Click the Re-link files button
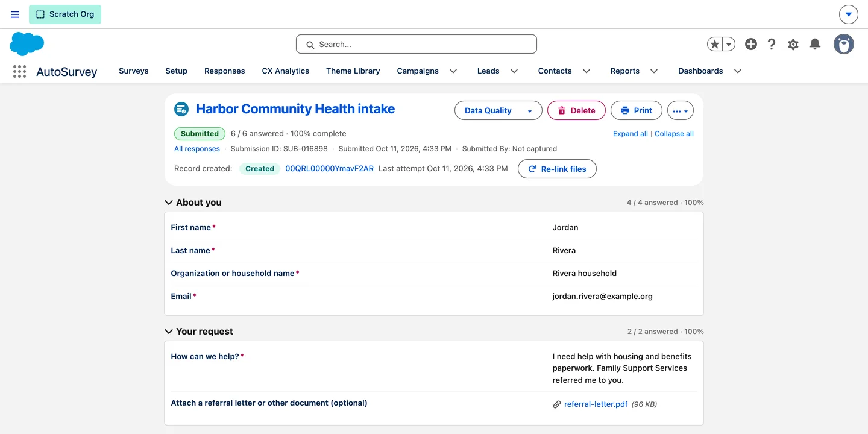Screen dimensions: 868x434 click(557, 169)
